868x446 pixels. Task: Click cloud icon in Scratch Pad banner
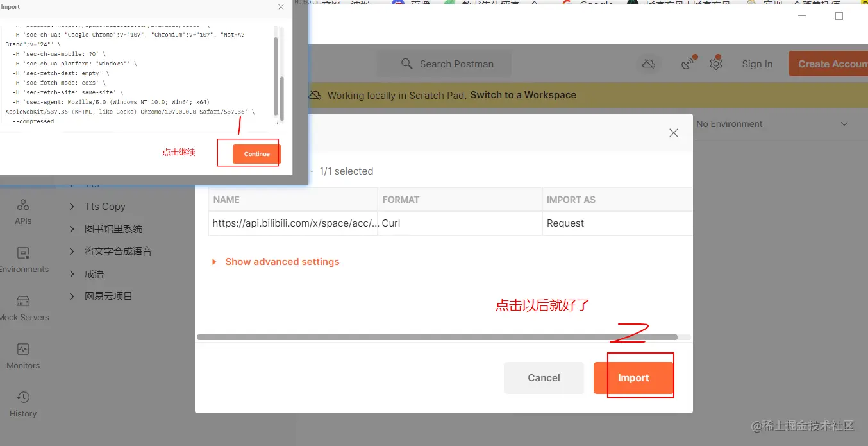pyautogui.click(x=315, y=95)
